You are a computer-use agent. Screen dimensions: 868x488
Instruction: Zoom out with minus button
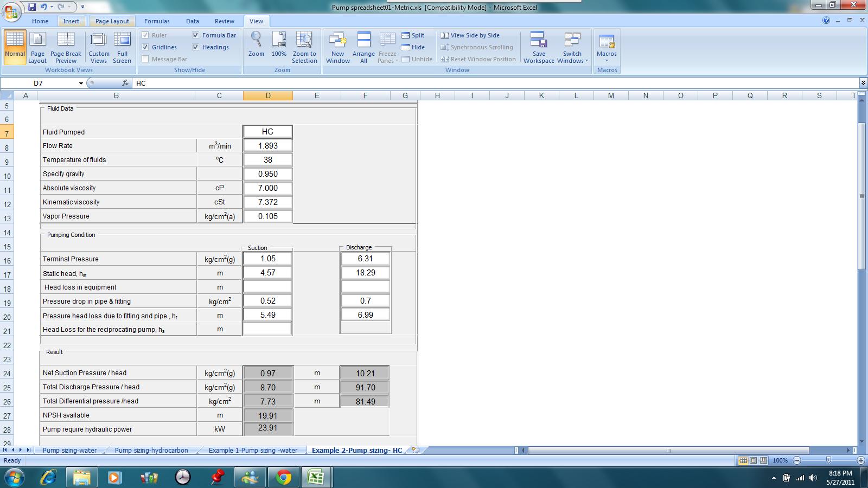coord(797,460)
